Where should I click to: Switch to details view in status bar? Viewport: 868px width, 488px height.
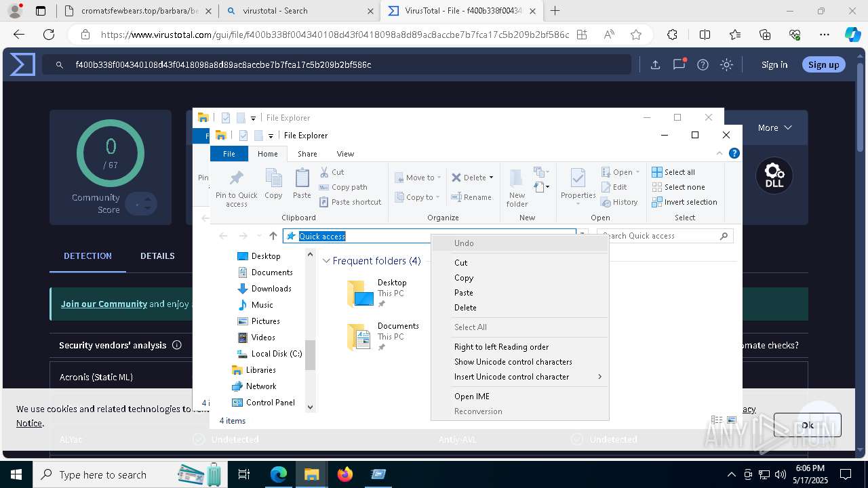point(717,420)
